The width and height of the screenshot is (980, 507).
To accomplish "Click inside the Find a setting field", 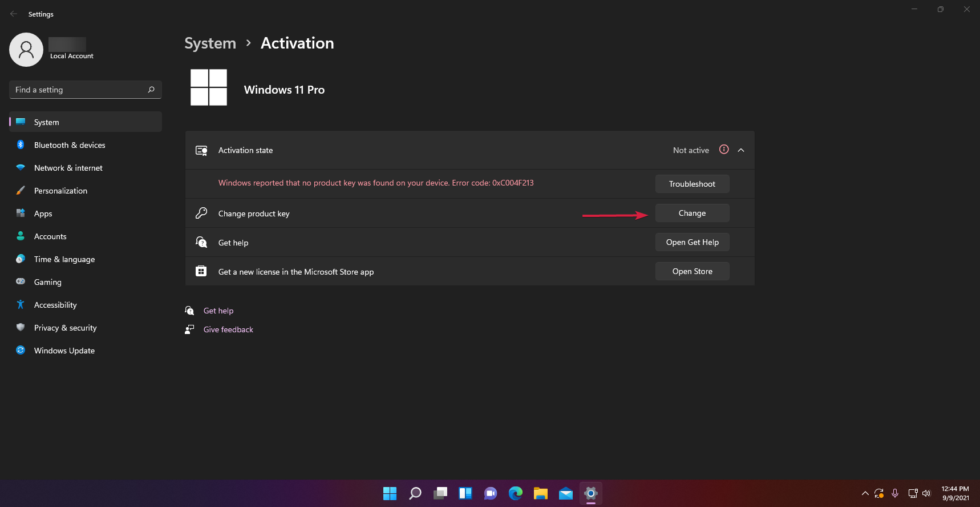I will (x=86, y=90).
